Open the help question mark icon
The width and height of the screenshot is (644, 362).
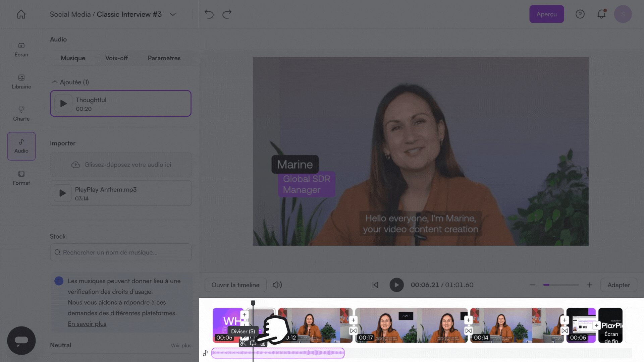point(580,14)
